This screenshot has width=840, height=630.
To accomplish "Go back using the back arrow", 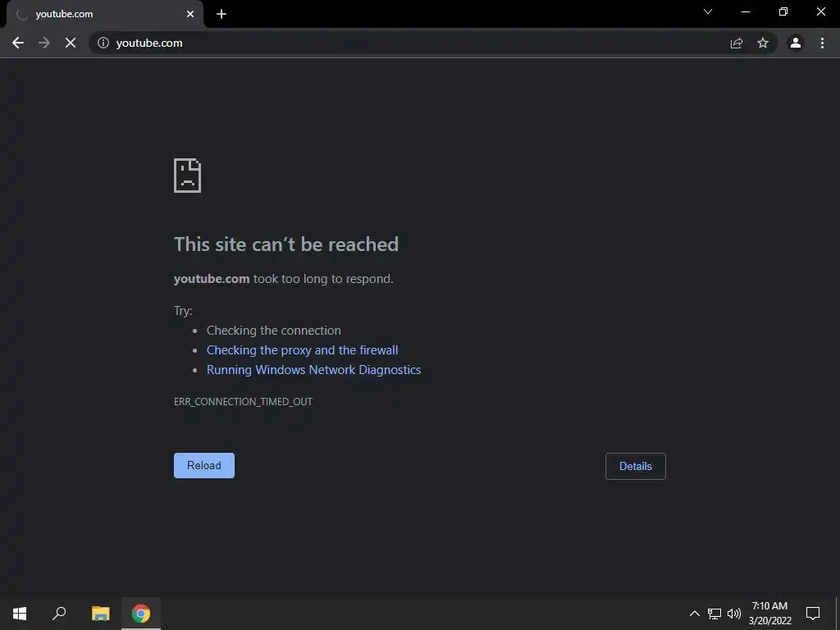I will (x=18, y=43).
